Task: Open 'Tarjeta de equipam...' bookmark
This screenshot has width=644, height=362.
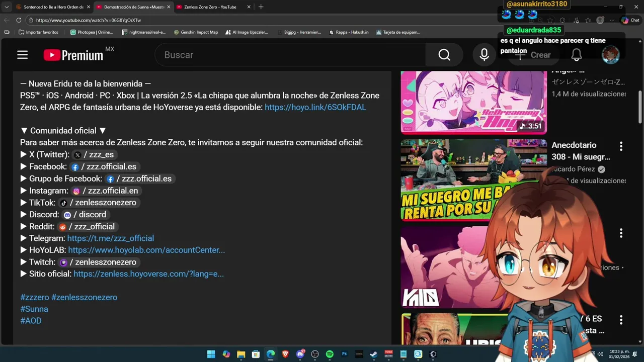Action: click(x=398, y=32)
